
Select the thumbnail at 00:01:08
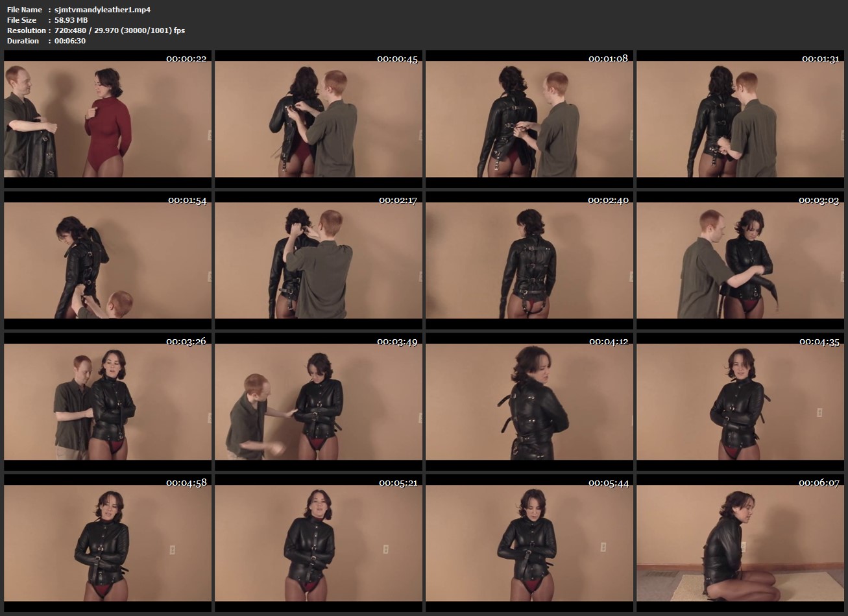pyautogui.click(x=529, y=119)
